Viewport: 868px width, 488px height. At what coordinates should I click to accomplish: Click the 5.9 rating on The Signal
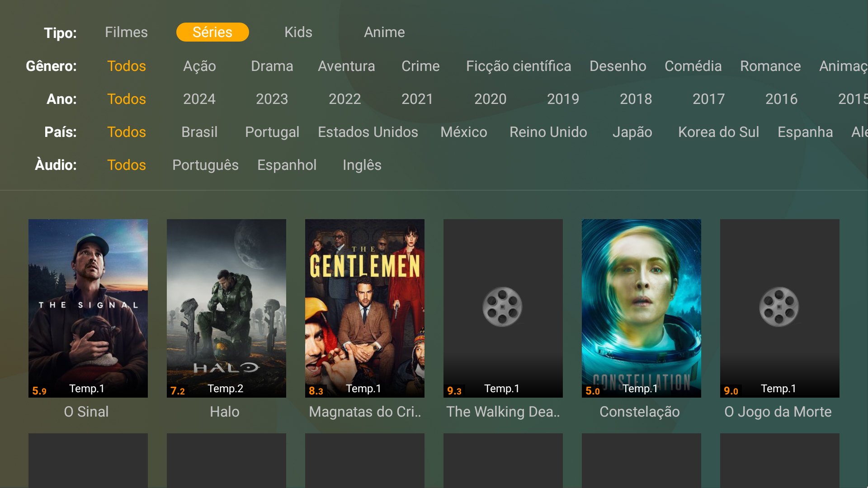39,391
